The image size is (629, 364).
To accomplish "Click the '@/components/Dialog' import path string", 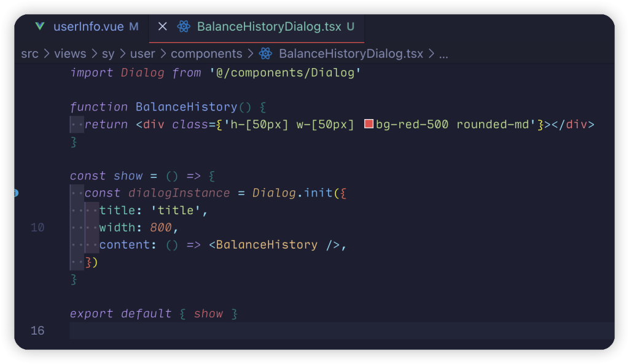I will coord(284,73).
